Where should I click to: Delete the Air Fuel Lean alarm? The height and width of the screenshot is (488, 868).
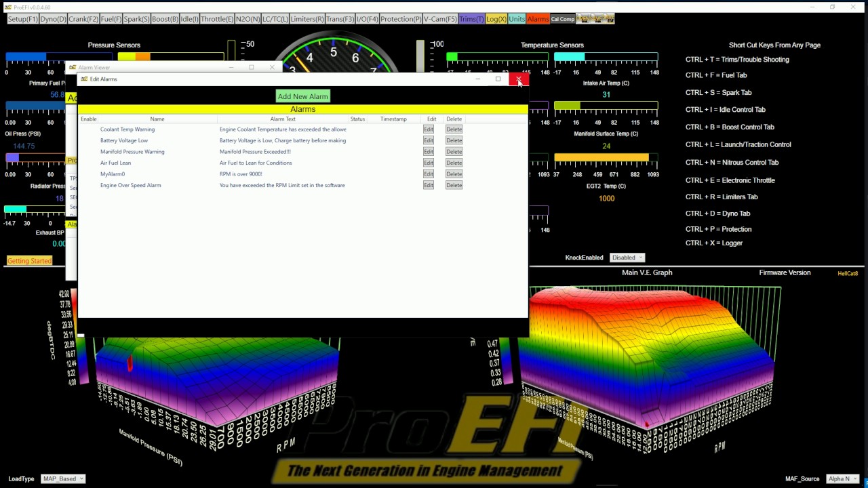pyautogui.click(x=454, y=163)
